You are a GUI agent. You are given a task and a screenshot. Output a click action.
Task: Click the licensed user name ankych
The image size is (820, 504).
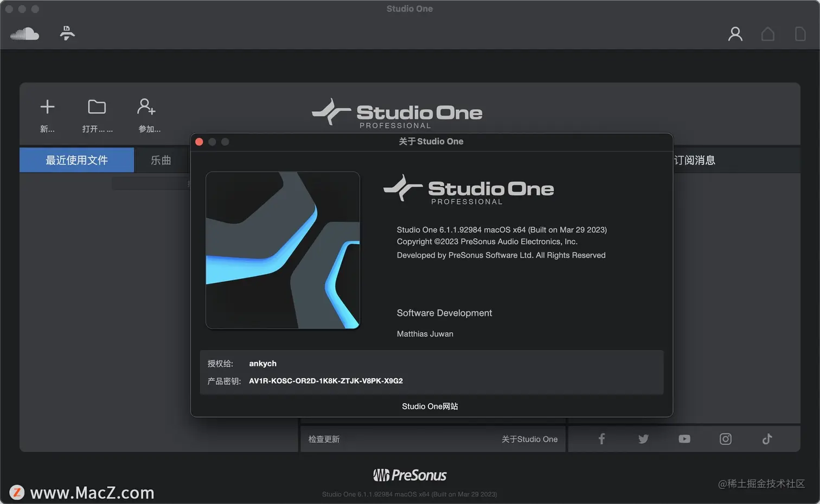coord(263,364)
